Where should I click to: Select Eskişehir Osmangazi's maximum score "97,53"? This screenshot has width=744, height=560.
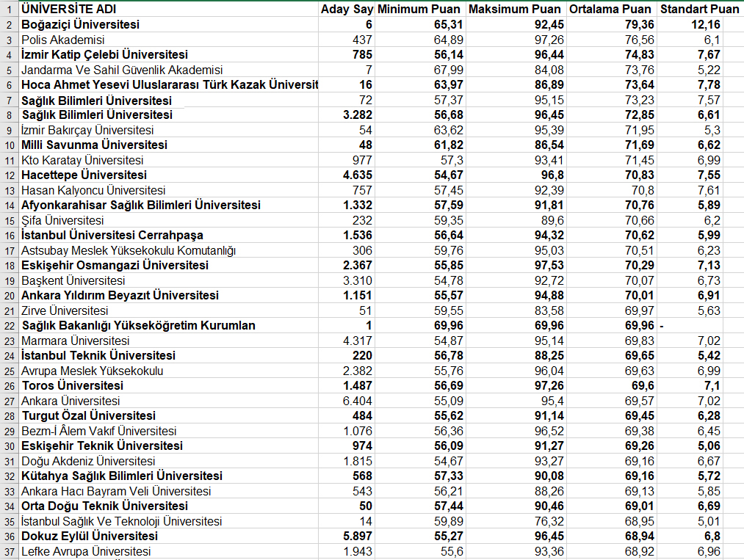click(x=516, y=265)
